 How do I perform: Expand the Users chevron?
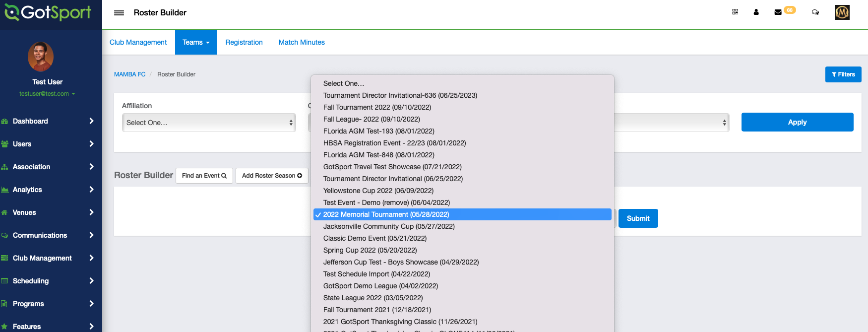[x=91, y=144]
